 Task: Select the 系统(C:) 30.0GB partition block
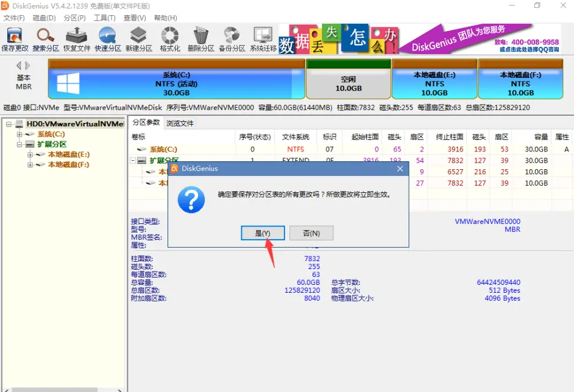point(177,79)
